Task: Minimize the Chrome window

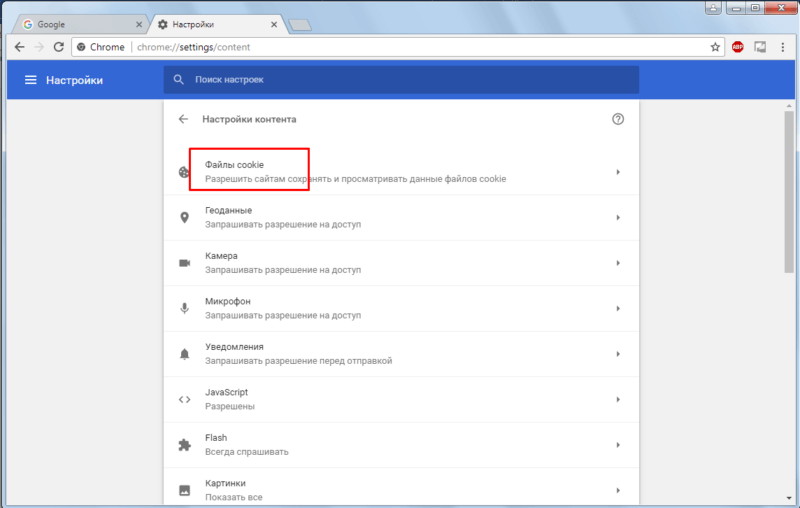Action: tap(736, 8)
